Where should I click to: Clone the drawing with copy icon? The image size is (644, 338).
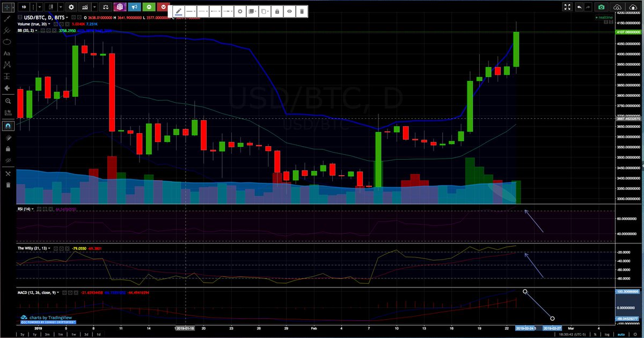click(x=265, y=12)
